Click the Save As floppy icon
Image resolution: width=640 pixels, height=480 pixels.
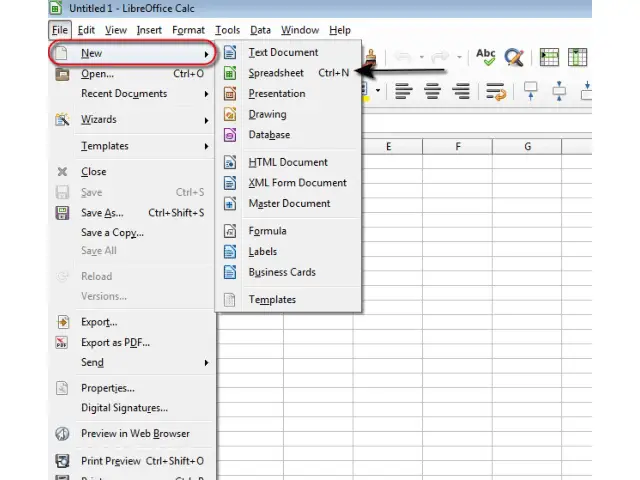pos(62,213)
